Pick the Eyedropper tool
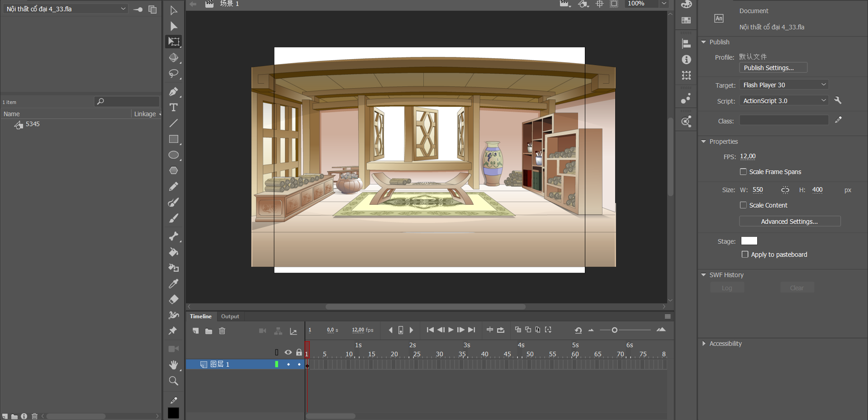 (x=173, y=284)
